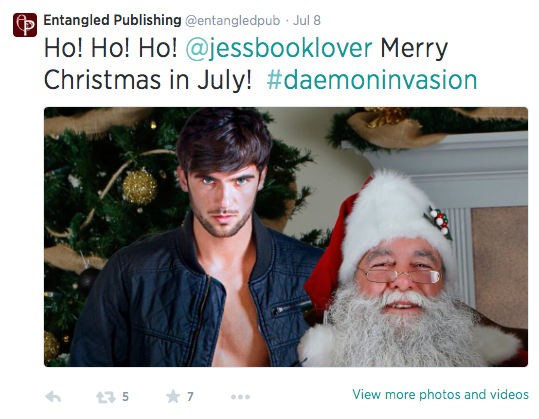Image resolution: width=539 pixels, height=419 pixels.
Task: Click the holly decoration on Santa's hat
Action: click(x=438, y=220)
